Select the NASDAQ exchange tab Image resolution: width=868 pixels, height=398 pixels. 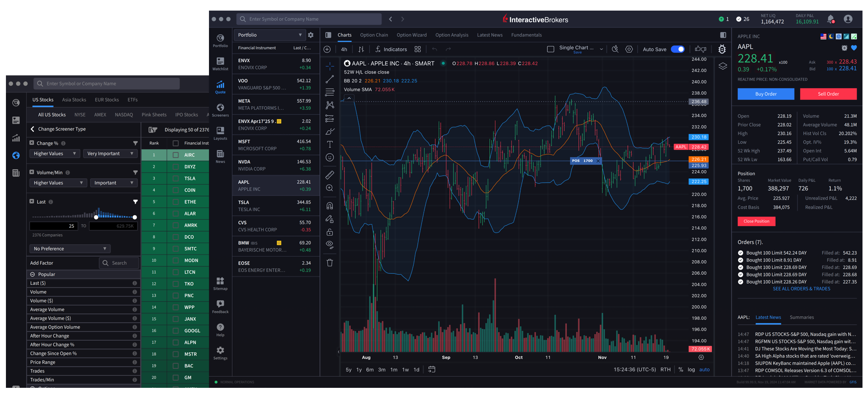[124, 115]
